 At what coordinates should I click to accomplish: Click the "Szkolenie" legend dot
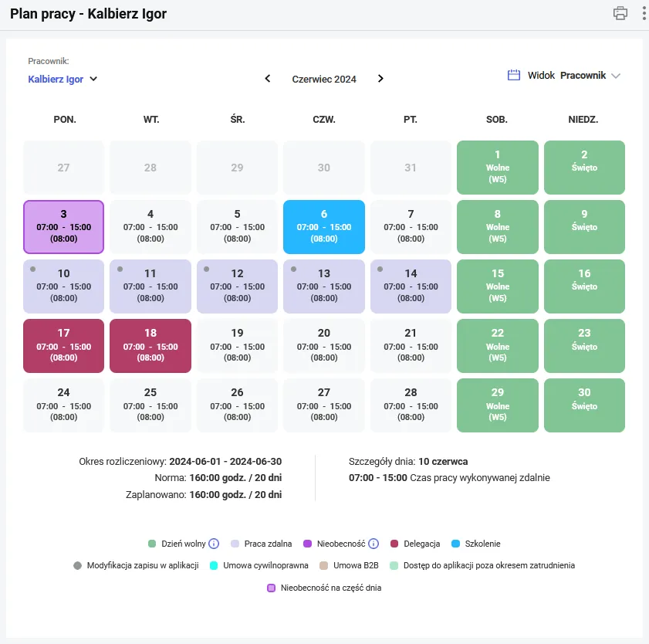point(455,544)
